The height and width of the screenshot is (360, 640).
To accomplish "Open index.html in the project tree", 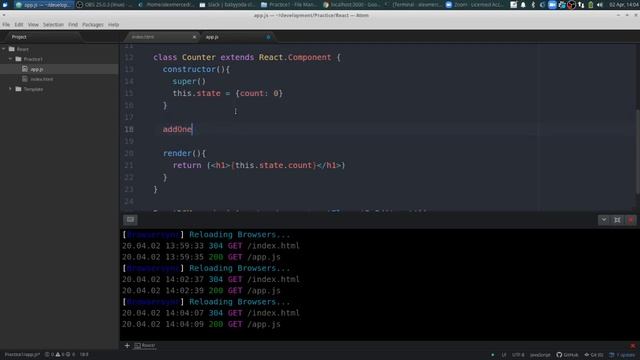I will [59, 79].
